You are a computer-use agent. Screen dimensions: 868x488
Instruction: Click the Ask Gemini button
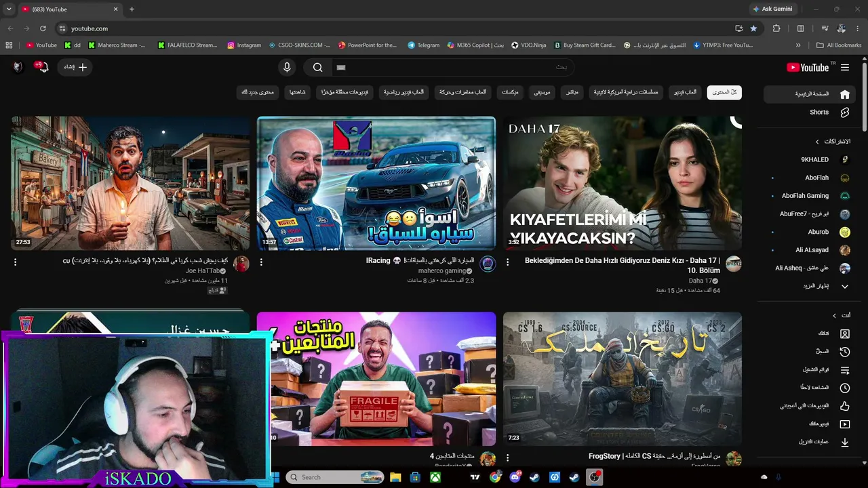tap(772, 9)
